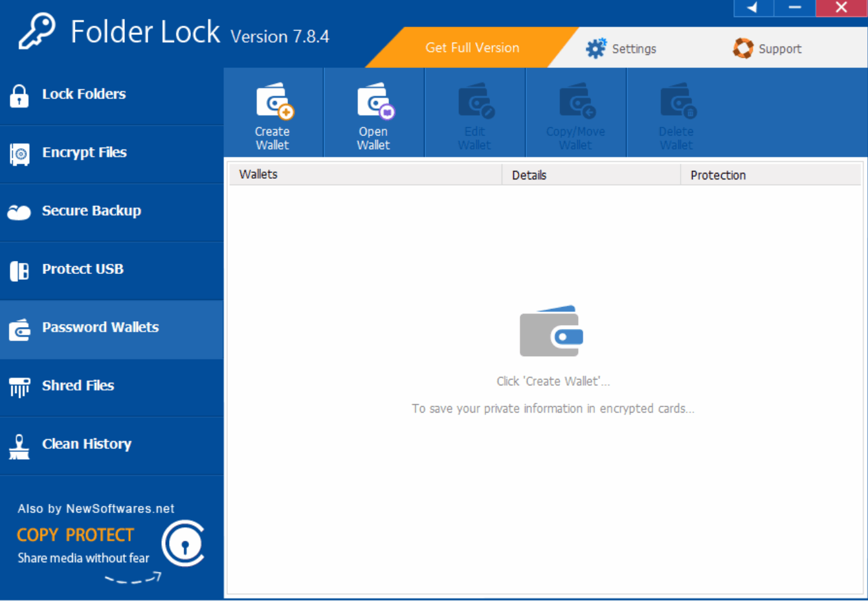Click the Wallets column header
Screen dimensions: 868x601
point(258,174)
